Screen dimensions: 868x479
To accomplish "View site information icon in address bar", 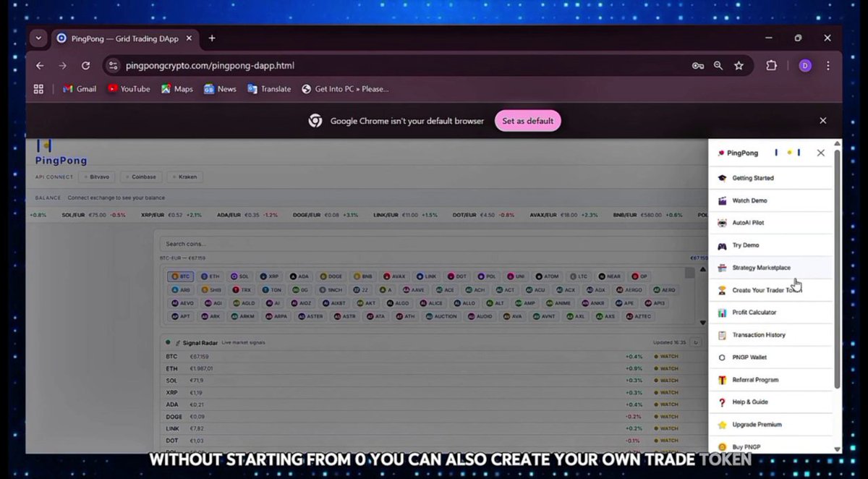I will 112,66.
